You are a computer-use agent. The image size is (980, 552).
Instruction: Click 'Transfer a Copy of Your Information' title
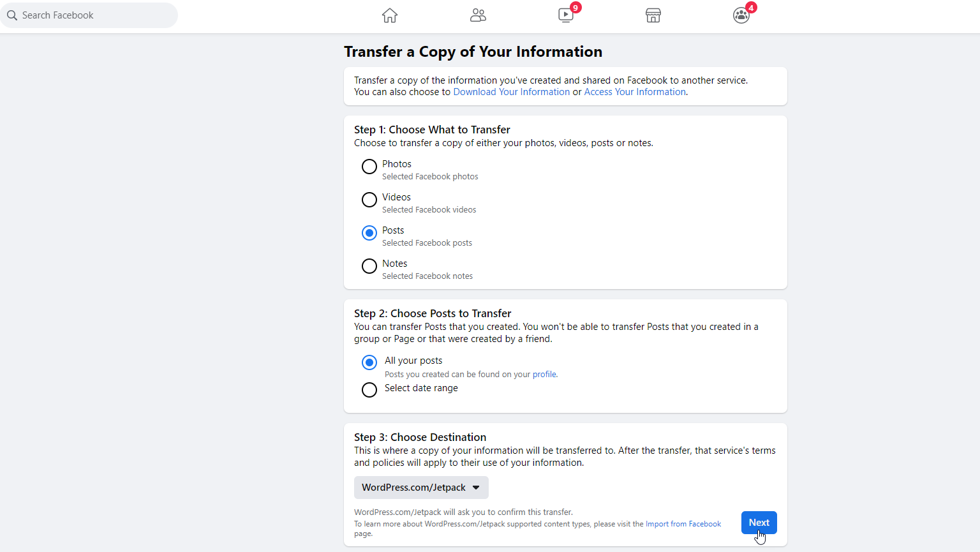[473, 52]
